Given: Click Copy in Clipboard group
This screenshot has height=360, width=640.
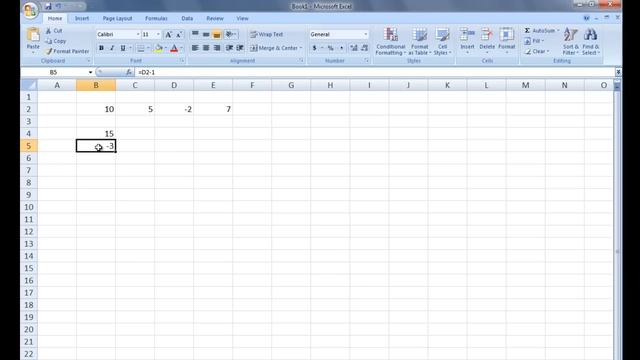Looking at the screenshot, I should [56, 41].
